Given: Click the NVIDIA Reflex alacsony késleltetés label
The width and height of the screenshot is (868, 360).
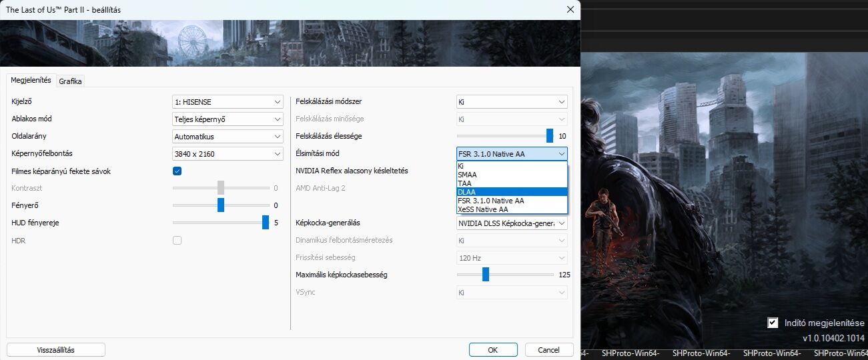Looking at the screenshot, I should 352,171.
